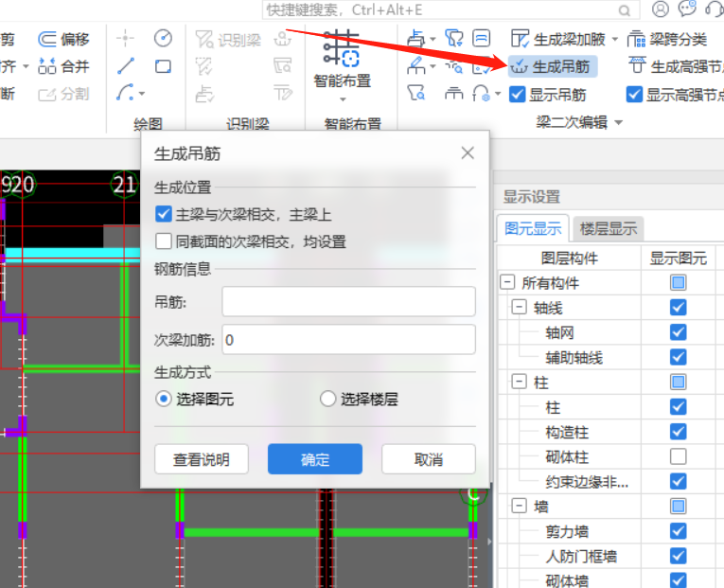Viewport: 724px width, 588px height.
Task: Collapse the 柱 tree node
Action: 519,383
